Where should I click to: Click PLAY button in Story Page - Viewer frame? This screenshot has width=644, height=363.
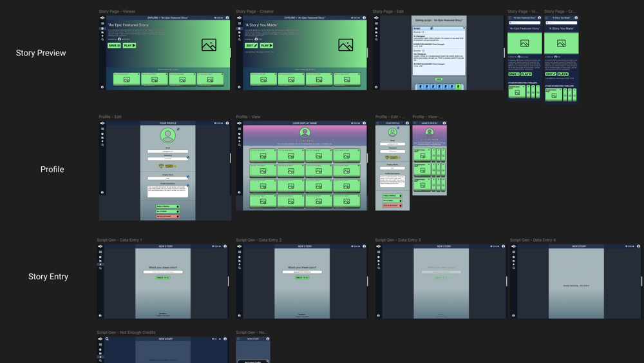129,45
